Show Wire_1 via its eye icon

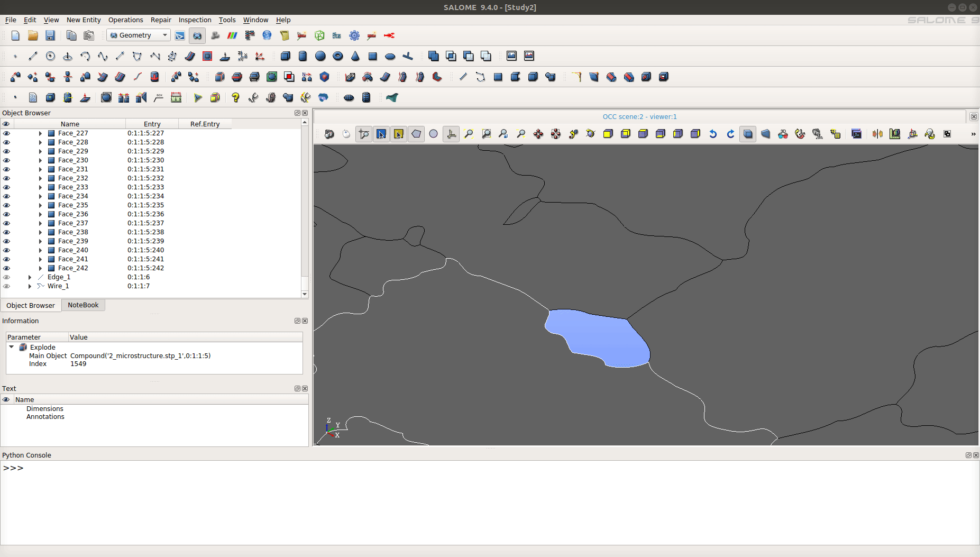click(6, 286)
